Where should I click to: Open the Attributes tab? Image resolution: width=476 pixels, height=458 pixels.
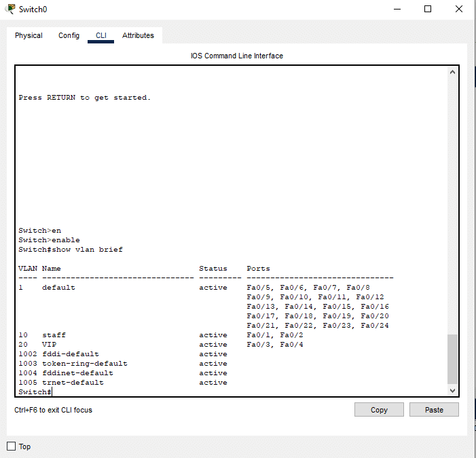138,35
